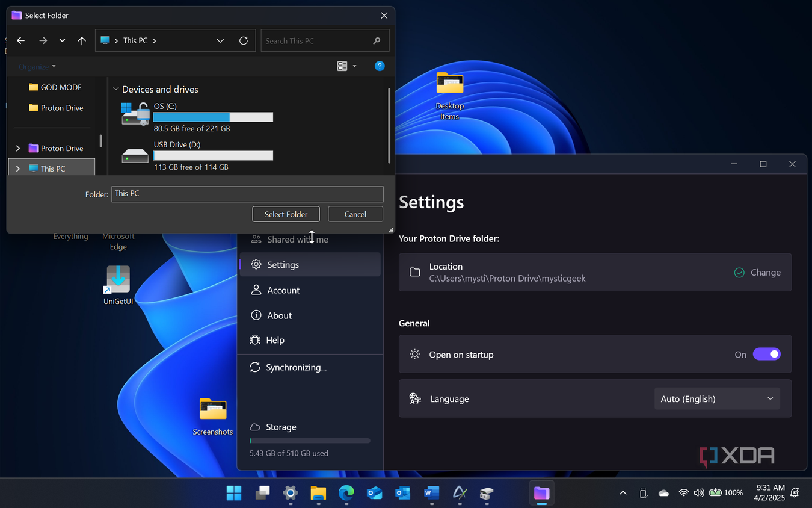The height and width of the screenshot is (508, 812).
Task: Open Help in Proton Drive sidebar
Action: click(310, 340)
